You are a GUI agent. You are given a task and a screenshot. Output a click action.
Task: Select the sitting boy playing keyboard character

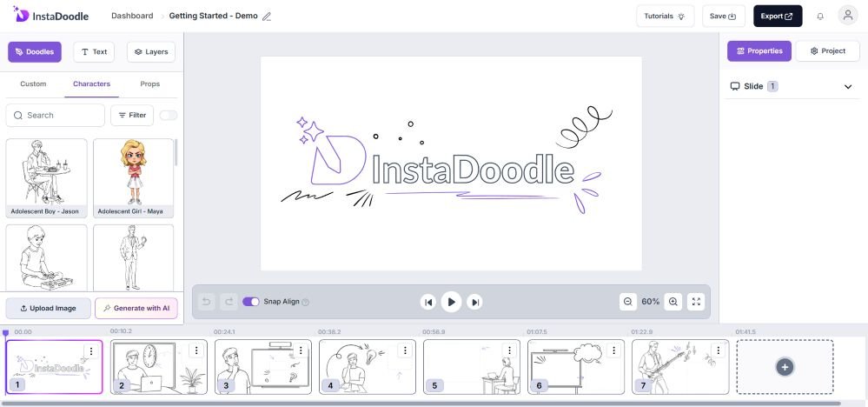(47, 258)
